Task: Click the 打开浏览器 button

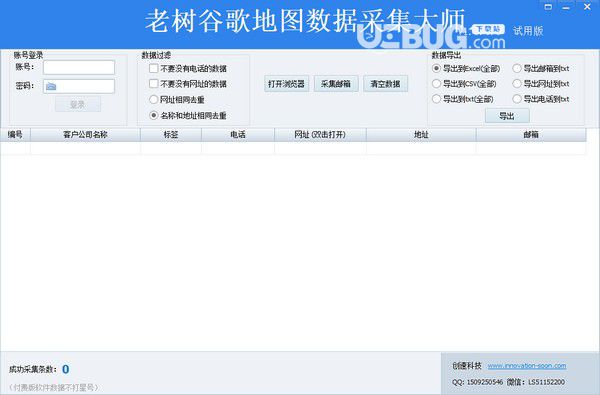Action: pos(286,84)
